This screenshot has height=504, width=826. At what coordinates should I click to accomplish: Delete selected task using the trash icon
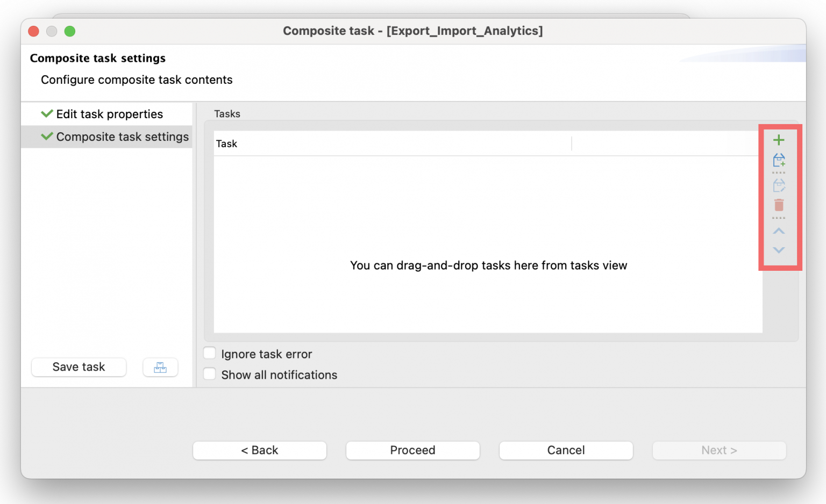click(779, 205)
